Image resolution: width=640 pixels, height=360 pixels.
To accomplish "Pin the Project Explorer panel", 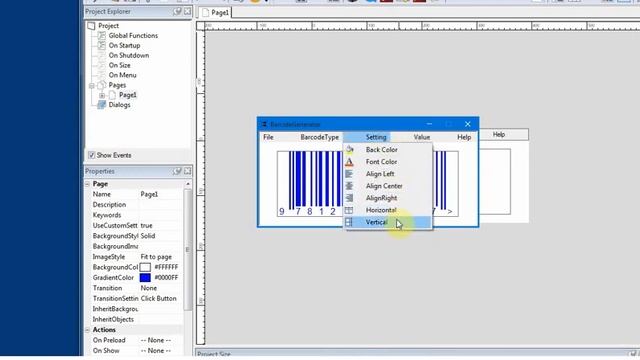I will coord(177,11).
